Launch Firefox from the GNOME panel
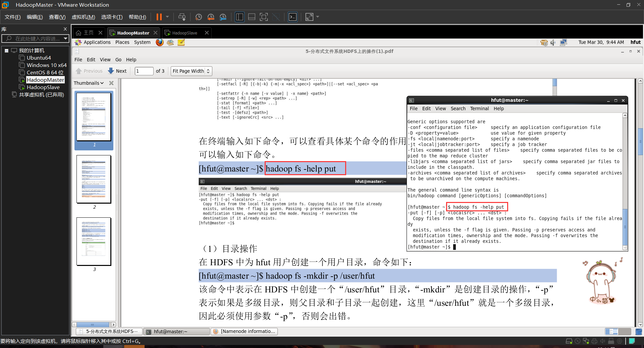This screenshot has height=348, width=644. point(160,42)
